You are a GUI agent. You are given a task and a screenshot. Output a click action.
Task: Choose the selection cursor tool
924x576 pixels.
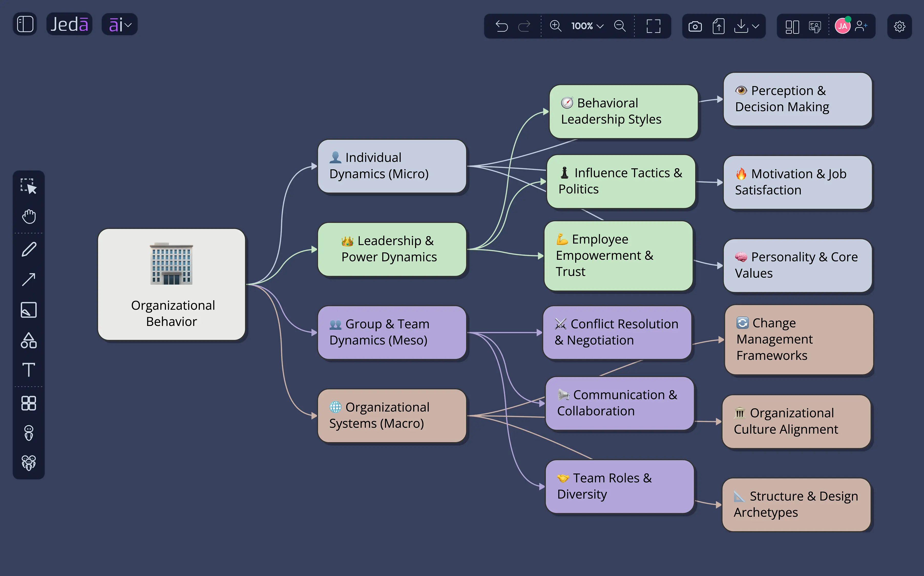tap(28, 186)
